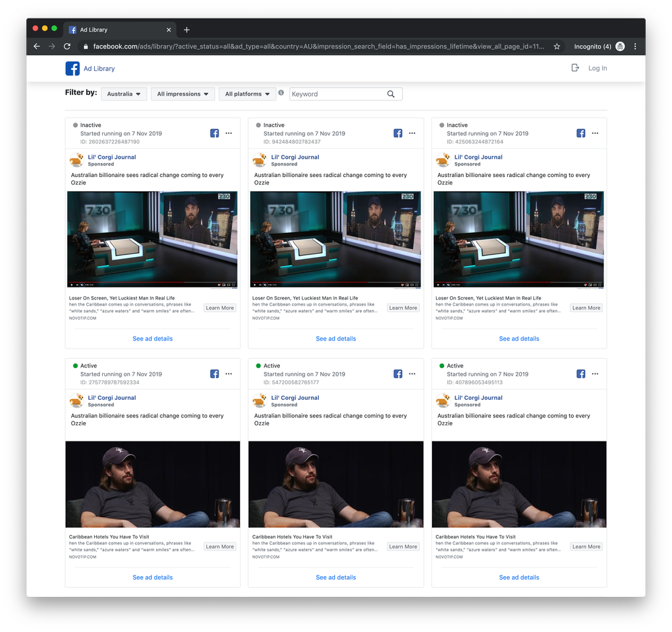Viewport: 672px width, 632px height.
Task: Click Facebook platform icon on ad 2602637226487190
Action: 215,133
